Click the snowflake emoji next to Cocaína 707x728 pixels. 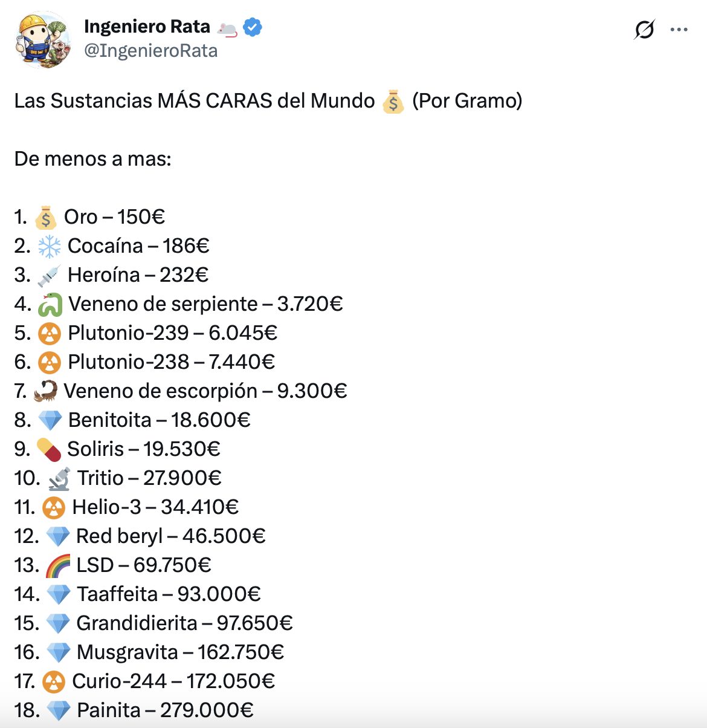coord(50,246)
